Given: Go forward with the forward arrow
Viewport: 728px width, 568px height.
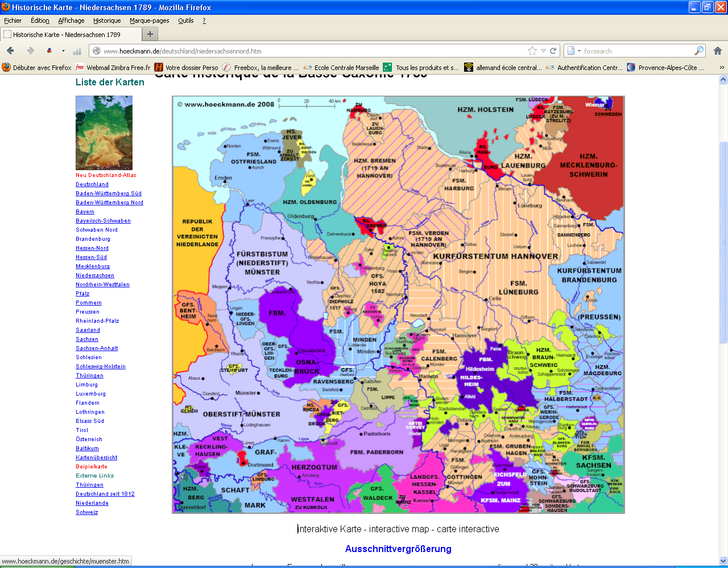Looking at the screenshot, I should click(x=31, y=51).
